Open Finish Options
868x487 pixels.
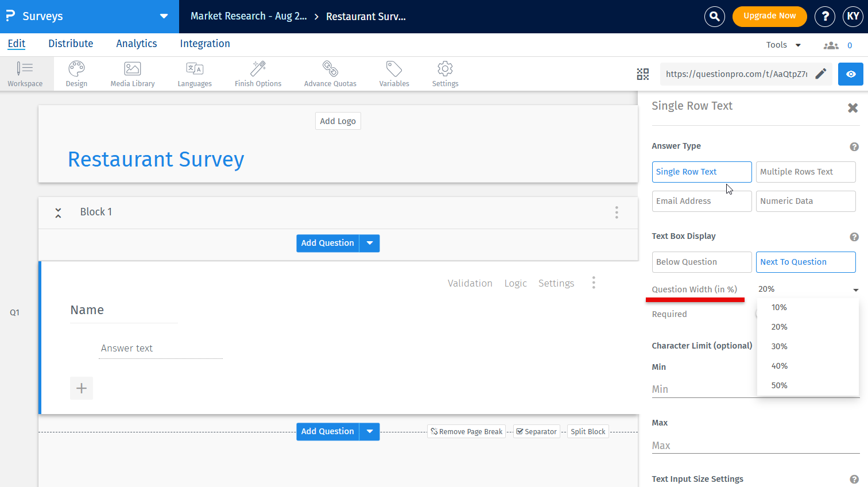click(258, 74)
